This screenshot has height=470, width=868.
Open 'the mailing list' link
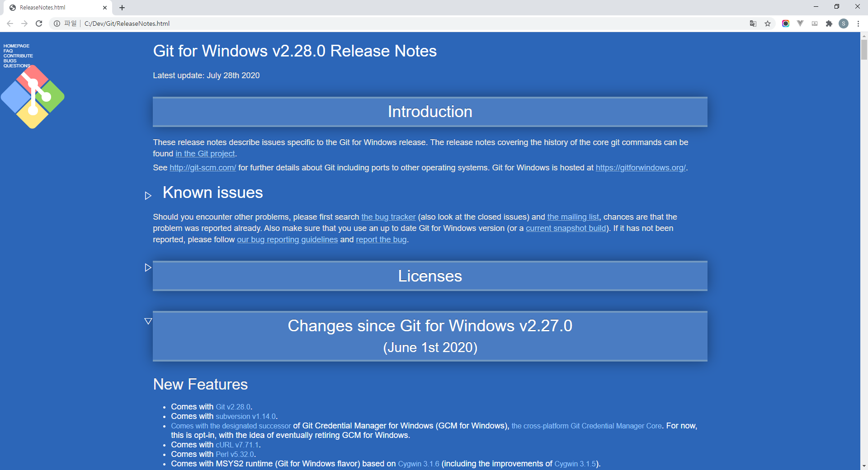coord(573,217)
